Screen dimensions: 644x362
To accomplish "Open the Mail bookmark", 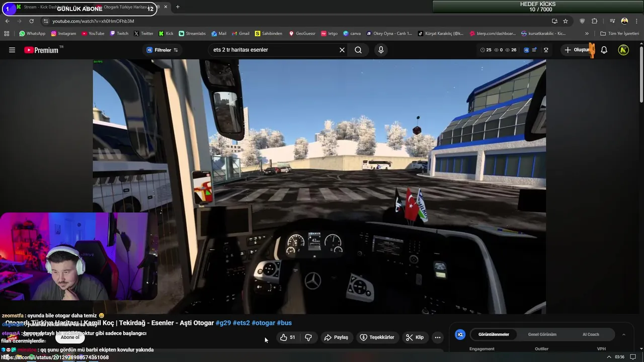I will [219, 34].
